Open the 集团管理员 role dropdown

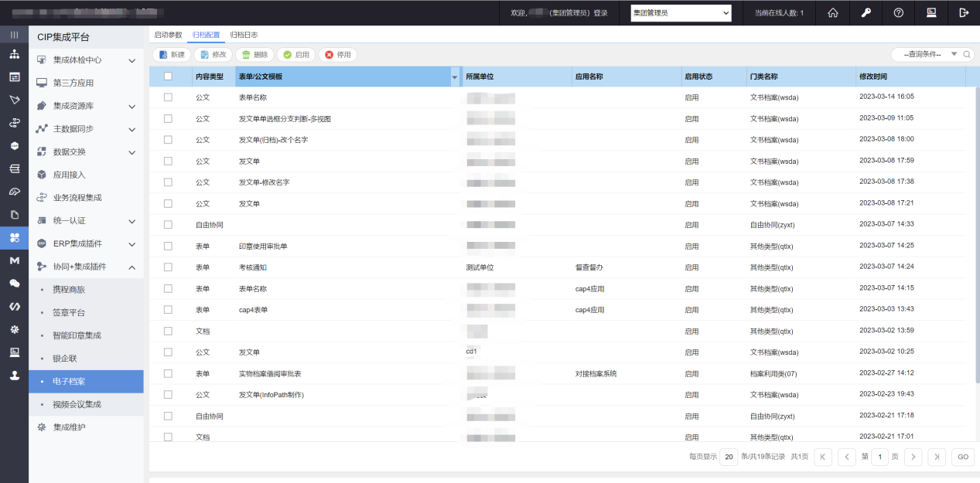point(681,12)
